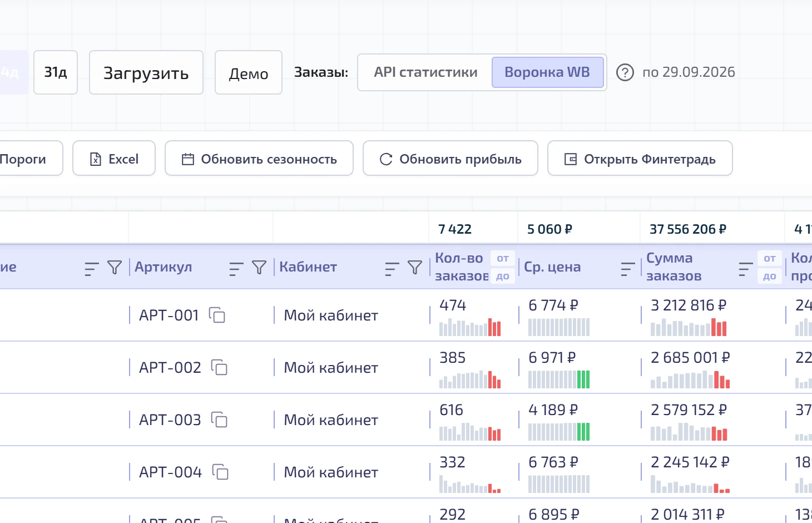Click the value 3 212 816 ₽
812x523 pixels.
click(689, 305)
